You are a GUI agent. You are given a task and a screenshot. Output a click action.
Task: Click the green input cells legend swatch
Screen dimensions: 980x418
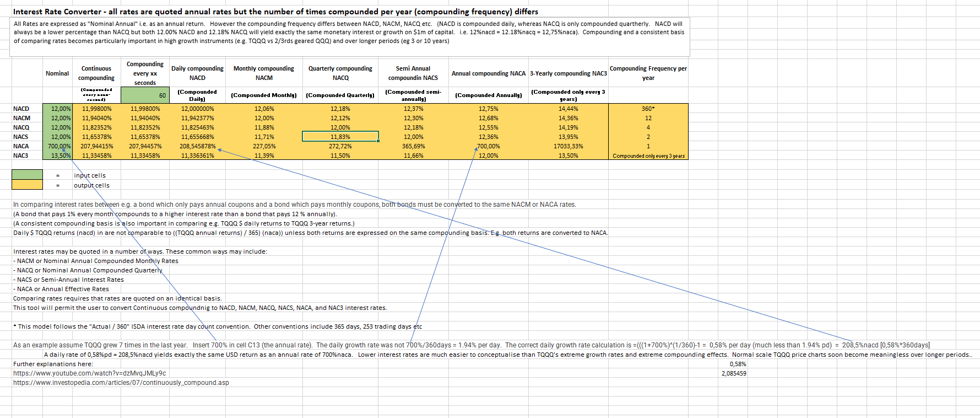coord(27,175)
